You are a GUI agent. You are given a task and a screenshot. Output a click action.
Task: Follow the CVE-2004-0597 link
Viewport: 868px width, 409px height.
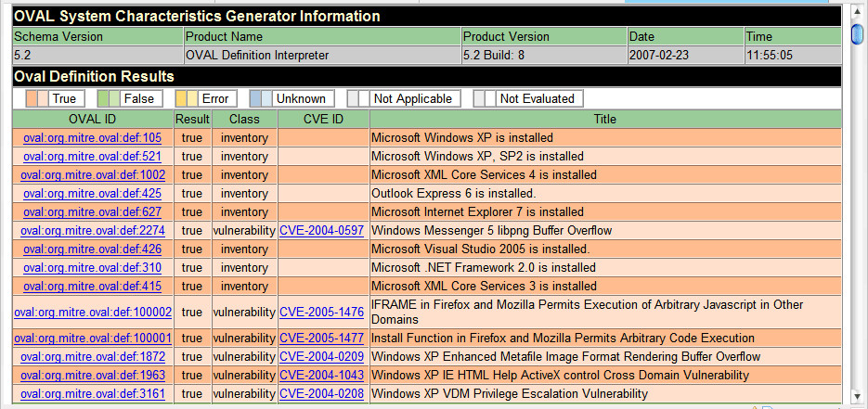(x=321, y=231)
